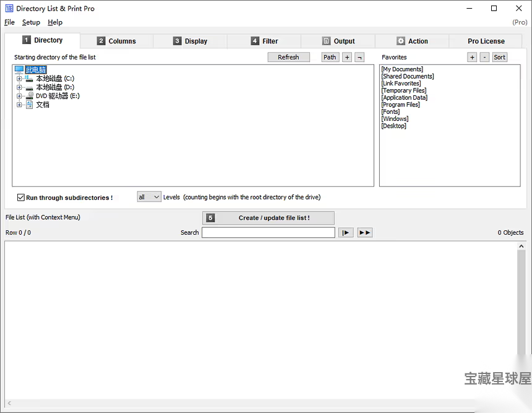This screenshot has width=532, height=413.
Task: Switch to the Columns tab
Action: [116, 41]
